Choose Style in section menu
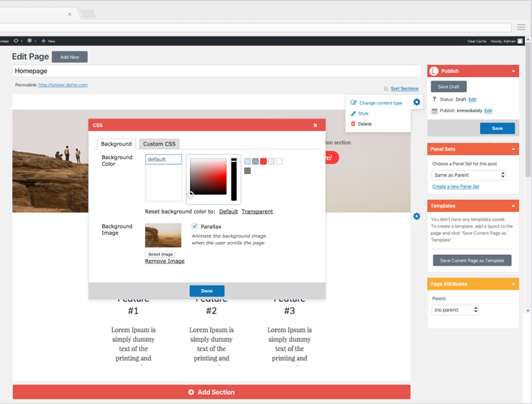The image size is (532, 404). [363, 113]
